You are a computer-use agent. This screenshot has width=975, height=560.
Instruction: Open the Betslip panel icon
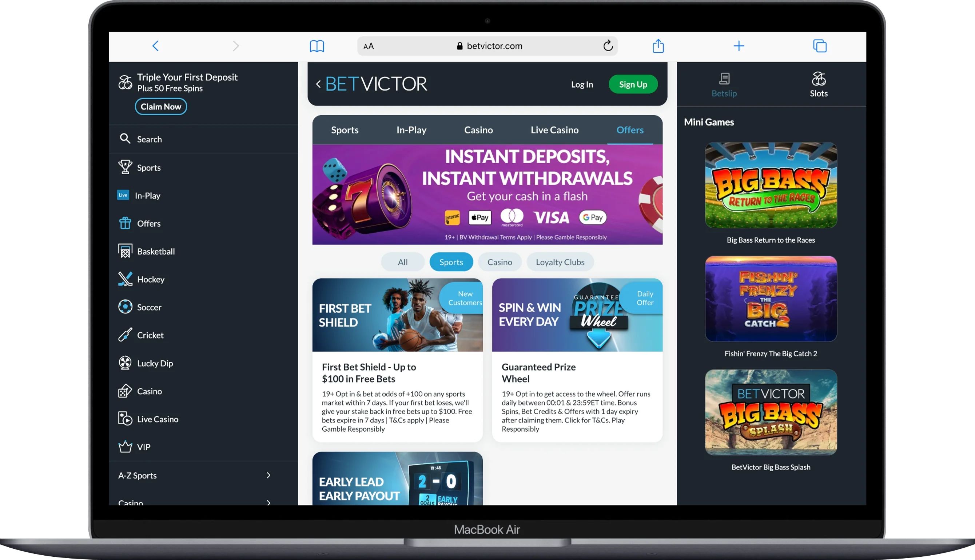coord(724,79)
